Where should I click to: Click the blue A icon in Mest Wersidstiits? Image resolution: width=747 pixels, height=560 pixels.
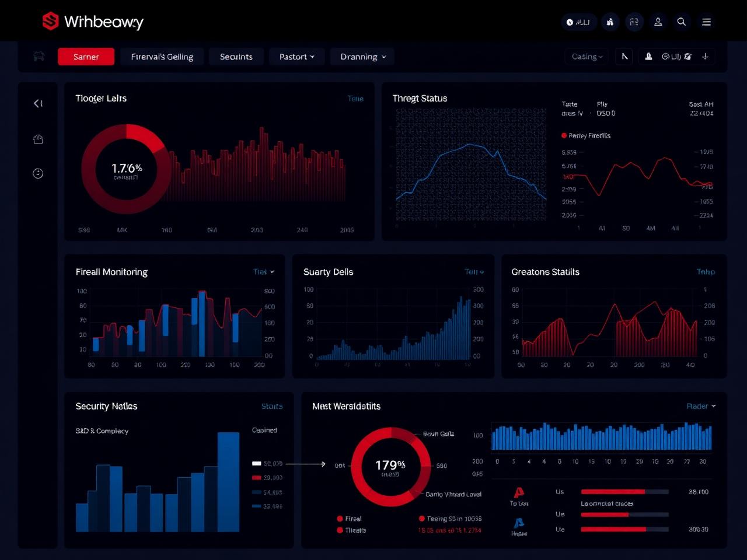518,523
